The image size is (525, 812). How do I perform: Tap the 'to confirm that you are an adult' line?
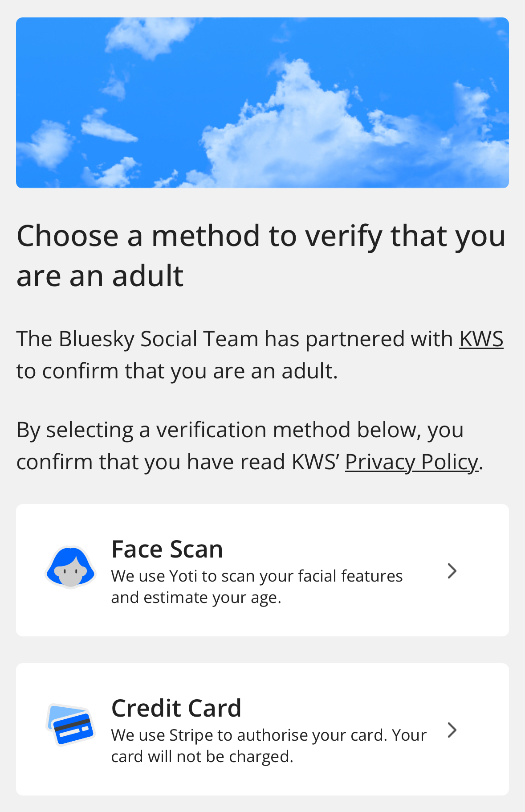177,371
